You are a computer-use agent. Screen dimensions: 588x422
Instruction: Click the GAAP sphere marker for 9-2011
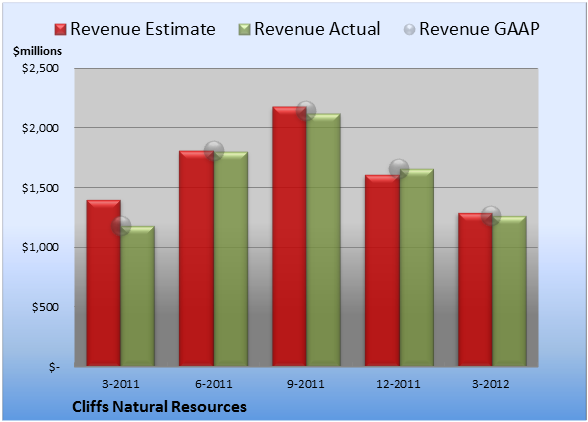306,111
